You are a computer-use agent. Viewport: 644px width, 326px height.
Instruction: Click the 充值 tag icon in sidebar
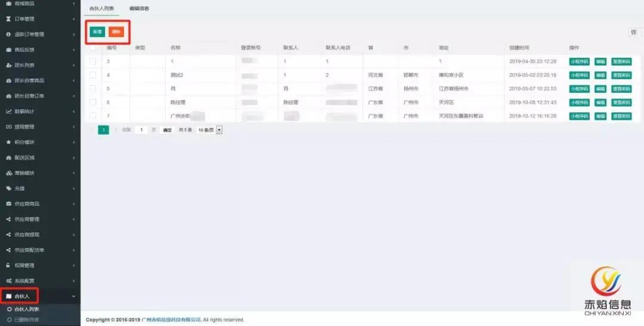click(8, 188)
